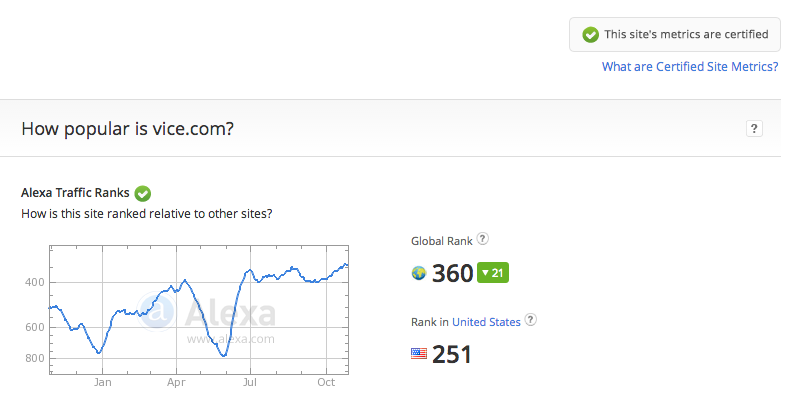Screen dimensions: 792x395
Task: Click the Jul label on the chart axis
Action: [x=250, y=382]
